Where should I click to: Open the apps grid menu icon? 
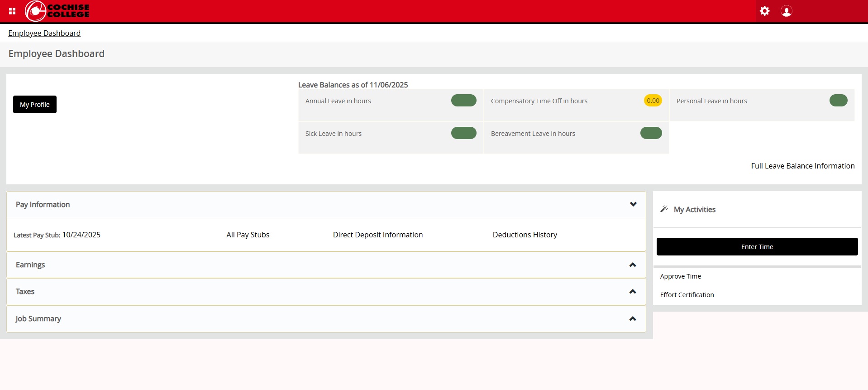pos(12,11)
